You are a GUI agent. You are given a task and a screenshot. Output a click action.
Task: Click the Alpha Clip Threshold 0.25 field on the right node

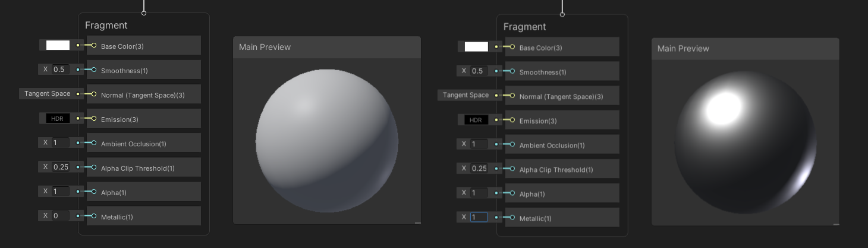(x=479, y=168)
